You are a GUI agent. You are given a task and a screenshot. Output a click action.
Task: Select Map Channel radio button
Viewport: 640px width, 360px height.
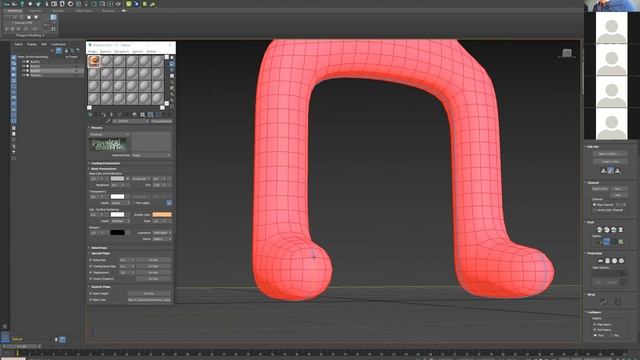click(595, 204)
